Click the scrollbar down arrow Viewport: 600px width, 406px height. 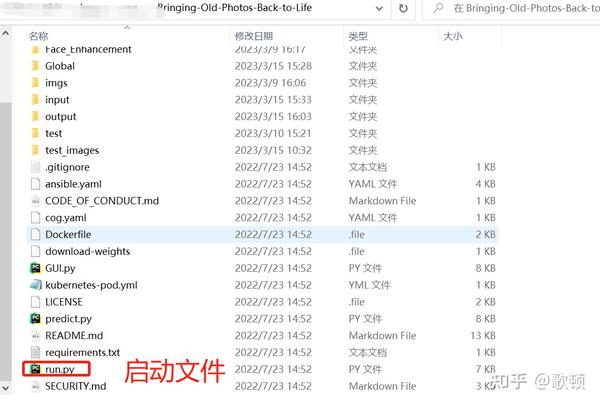(x=6, y=388)
